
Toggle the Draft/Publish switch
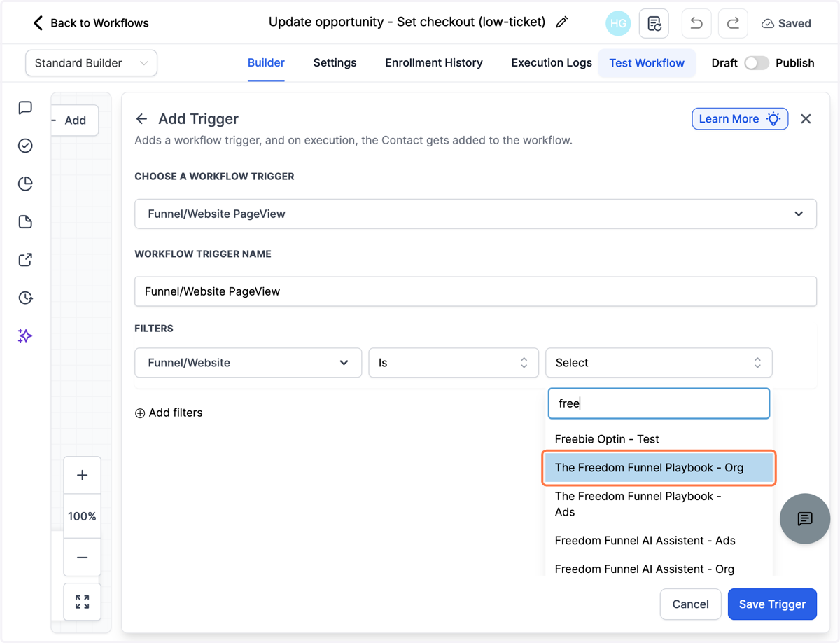[x=756, y=63]
